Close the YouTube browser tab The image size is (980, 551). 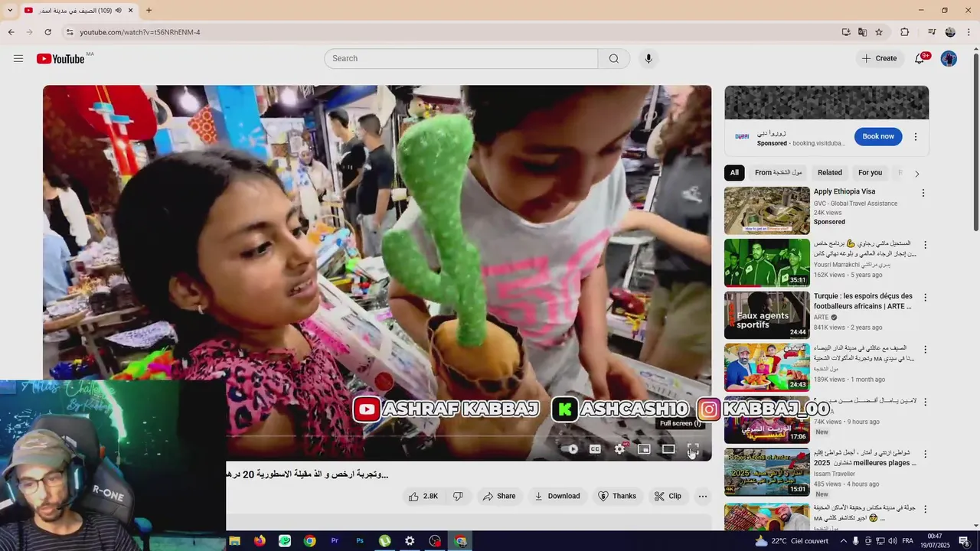point(130,11)
